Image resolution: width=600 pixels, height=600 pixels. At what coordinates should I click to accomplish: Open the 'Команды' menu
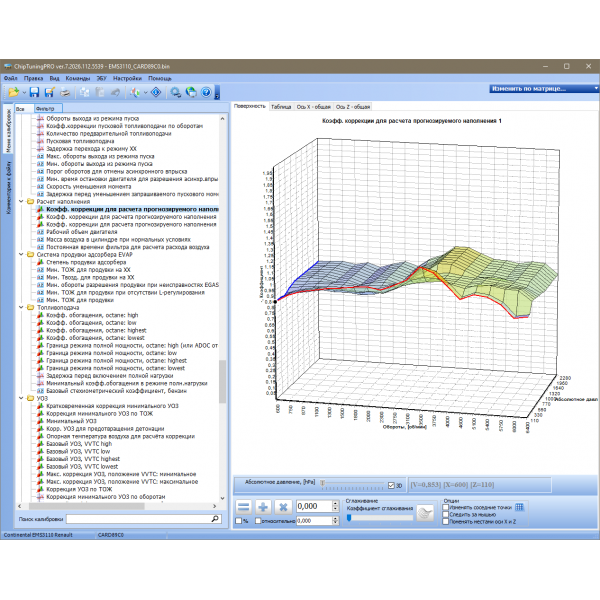click(x=79, y=77)
